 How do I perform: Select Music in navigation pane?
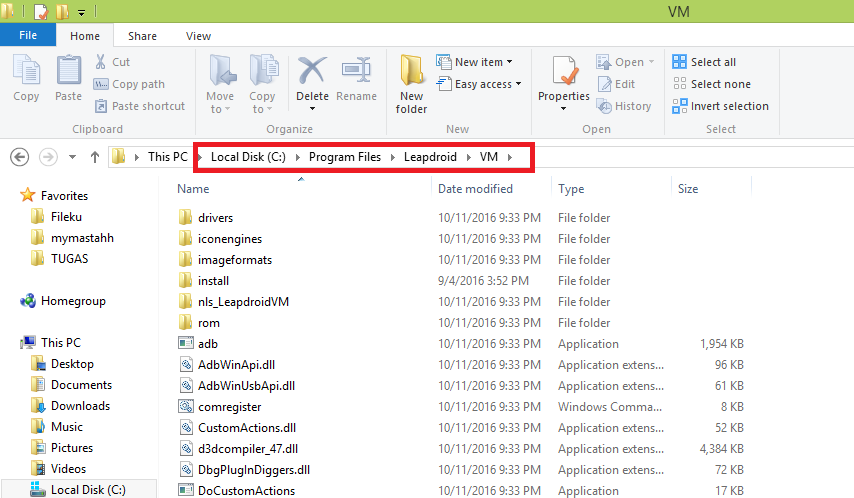(66, 427)
